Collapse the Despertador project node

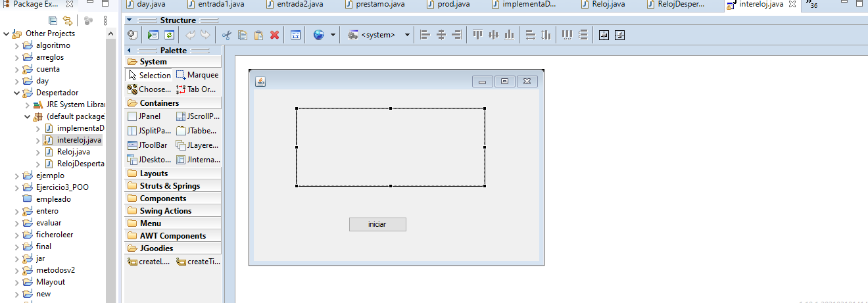click(x=17, y=93)
